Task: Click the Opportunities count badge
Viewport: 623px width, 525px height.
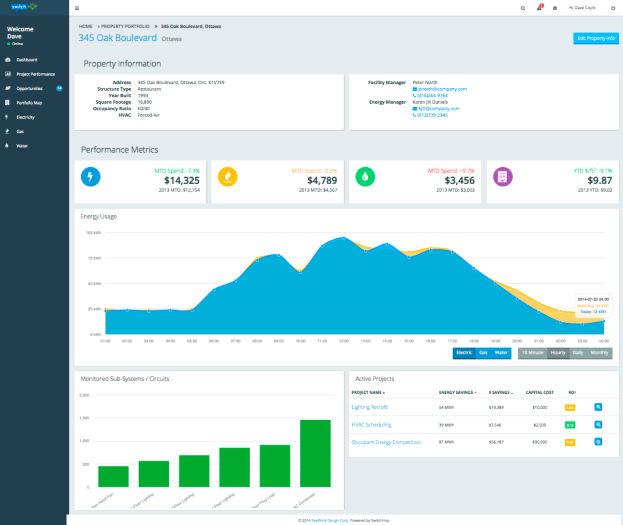Action: tap(59, 88)
